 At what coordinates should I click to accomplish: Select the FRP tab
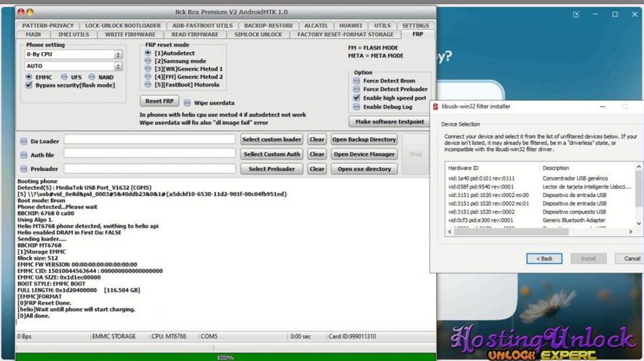(x=418, y=34)
